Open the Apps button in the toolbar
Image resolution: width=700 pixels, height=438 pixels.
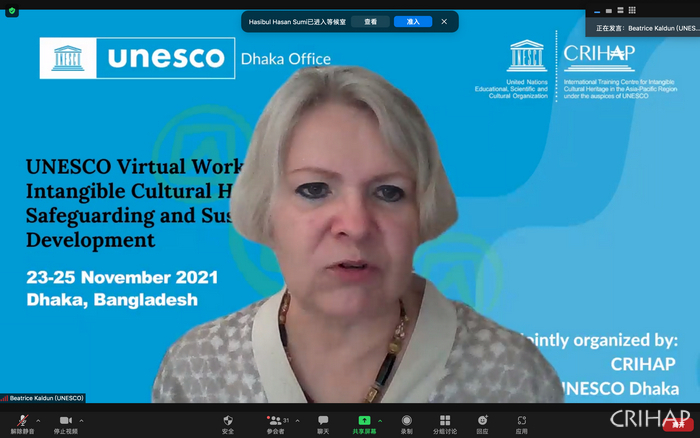pyautogui.click(x=522, y=422)
